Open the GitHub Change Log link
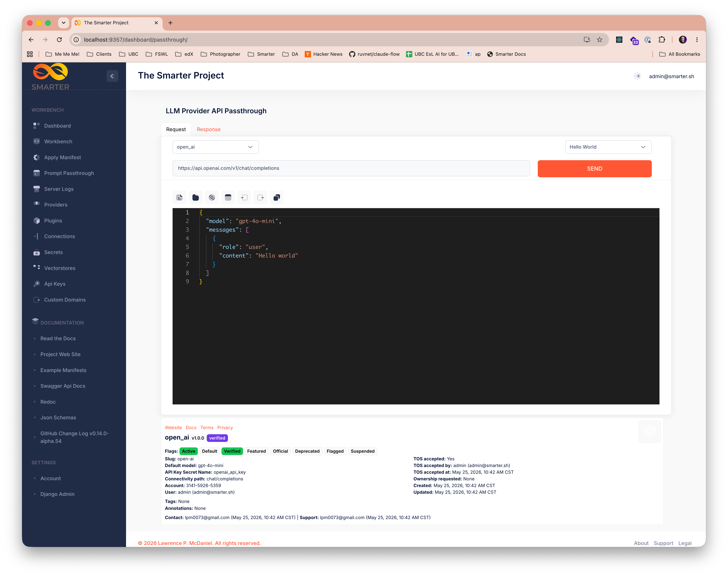Screen dimensions: 728x576 (75, 437)
